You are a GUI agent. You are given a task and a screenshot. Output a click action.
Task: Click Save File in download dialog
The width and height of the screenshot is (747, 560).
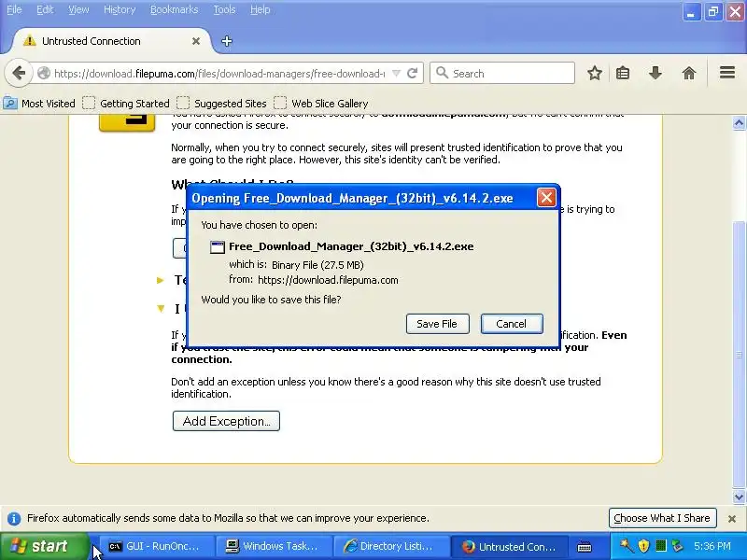point(437,324)
